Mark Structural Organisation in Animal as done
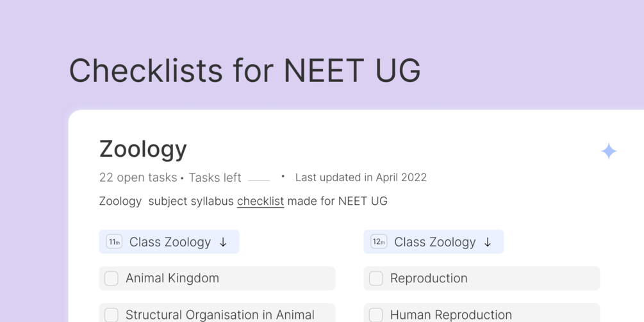 click(111, 314)
